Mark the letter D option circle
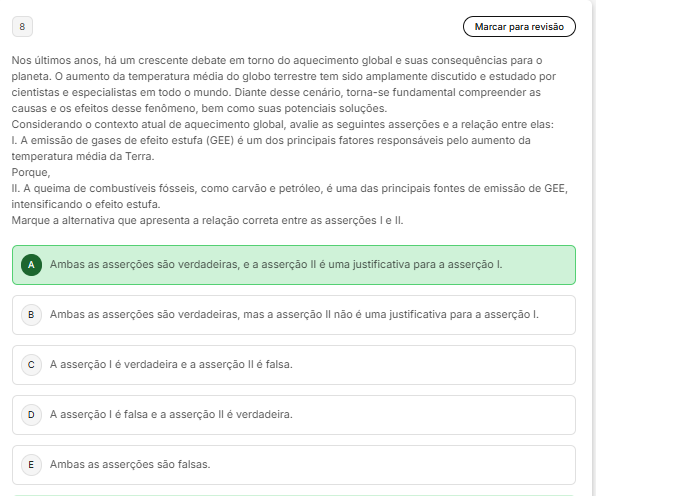Screen dimensions: 695x496 click(31, 414)
